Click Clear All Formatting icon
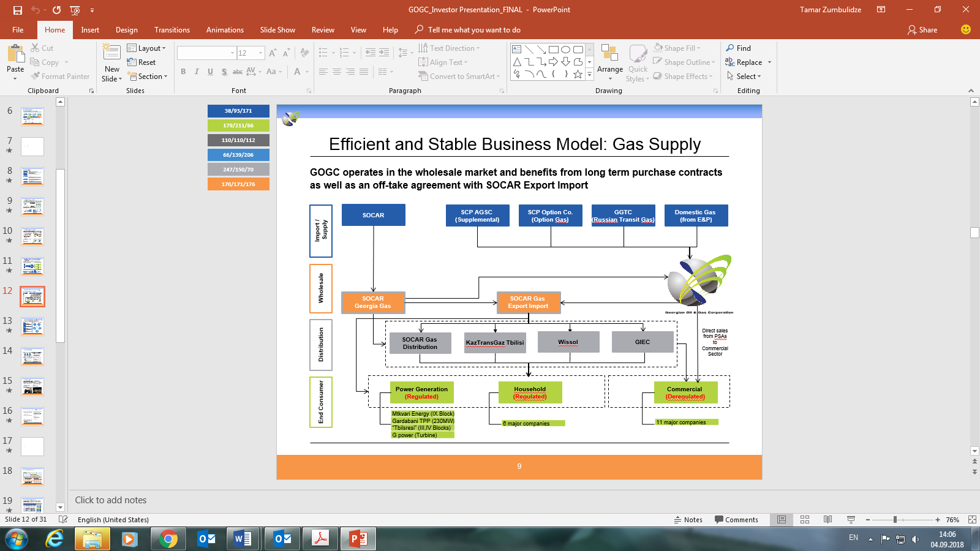The width and height of the screenshot is (980, 551). [304, 53]
